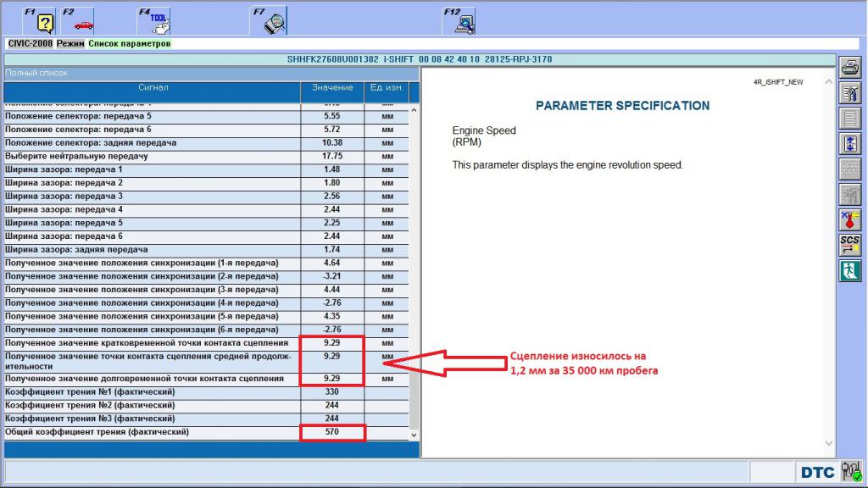Viewport: 868px width, 488px height.
Task: Open the F4 TOOL icon
Action: pos(155,20)
